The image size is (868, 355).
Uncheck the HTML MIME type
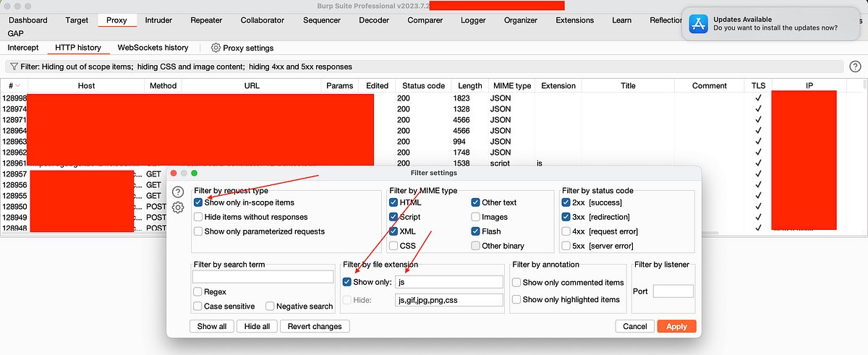(393, 202)
